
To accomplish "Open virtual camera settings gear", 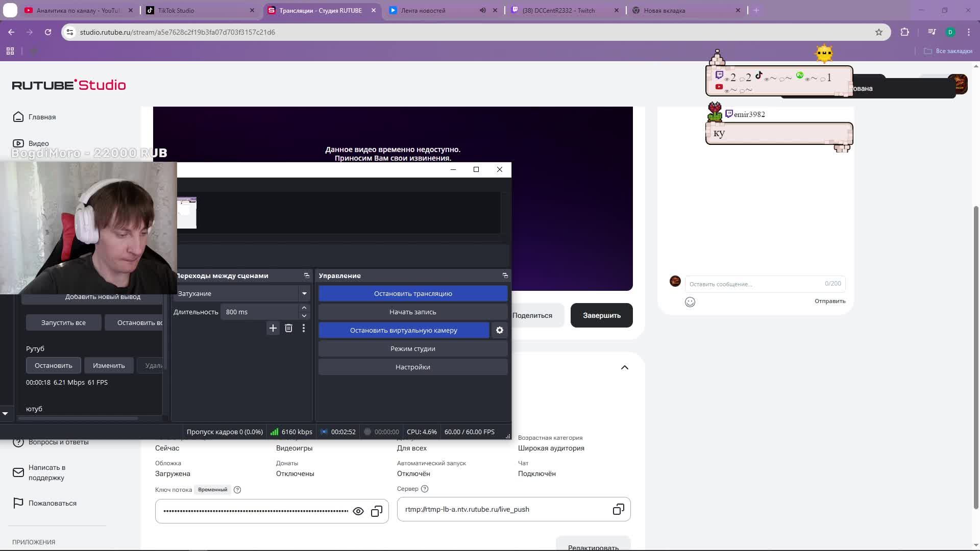I will (500, 331).
